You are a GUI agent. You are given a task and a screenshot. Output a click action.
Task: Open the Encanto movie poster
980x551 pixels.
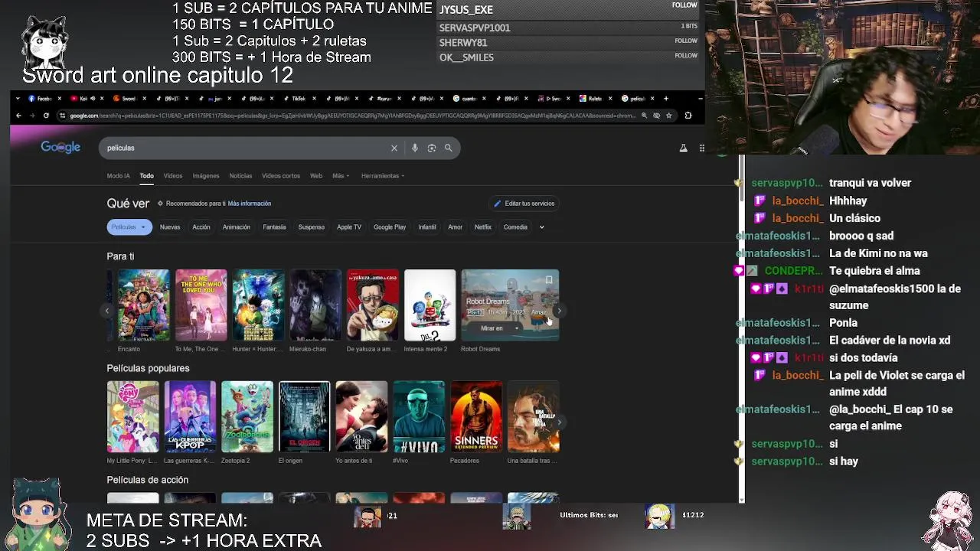coord(144,305)
